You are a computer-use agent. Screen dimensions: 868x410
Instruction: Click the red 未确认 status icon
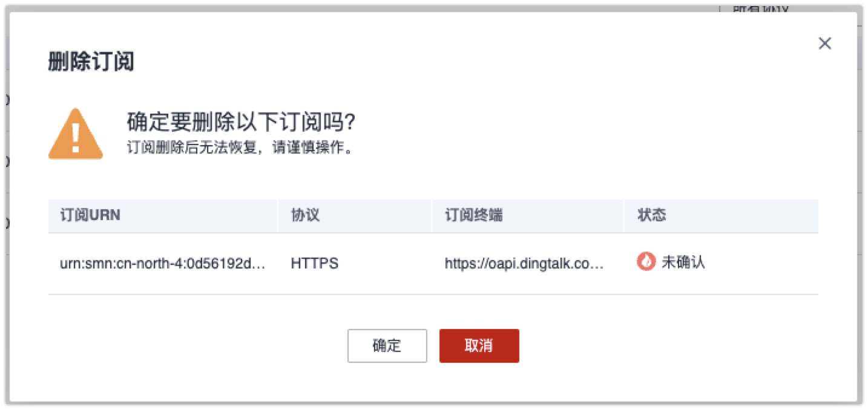point(646,262)
